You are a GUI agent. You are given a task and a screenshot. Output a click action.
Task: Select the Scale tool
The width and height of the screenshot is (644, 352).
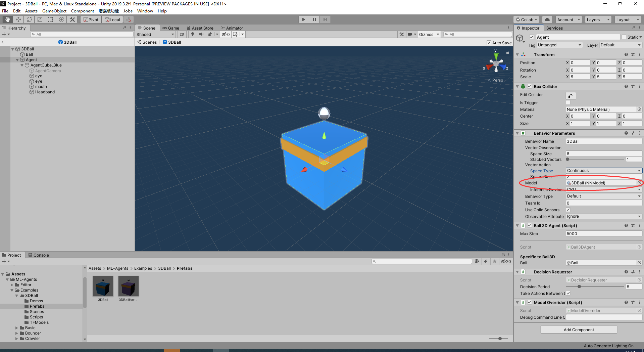click(40, 19)
